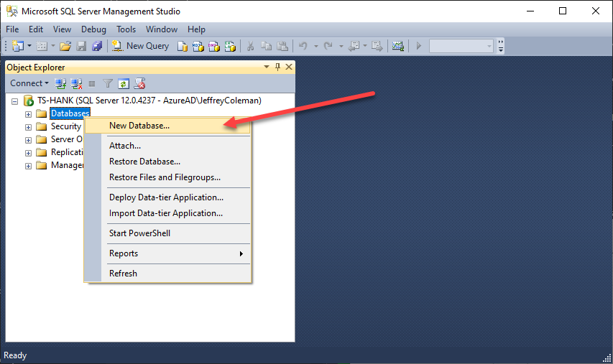Expand the Replication folder node

point(28,153)
